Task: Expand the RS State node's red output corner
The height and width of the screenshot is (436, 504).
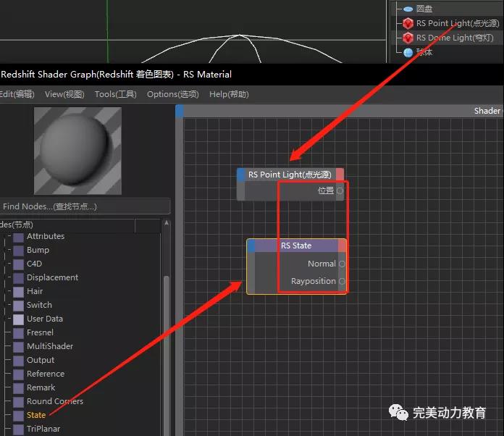Action: (x=343, y=246)
